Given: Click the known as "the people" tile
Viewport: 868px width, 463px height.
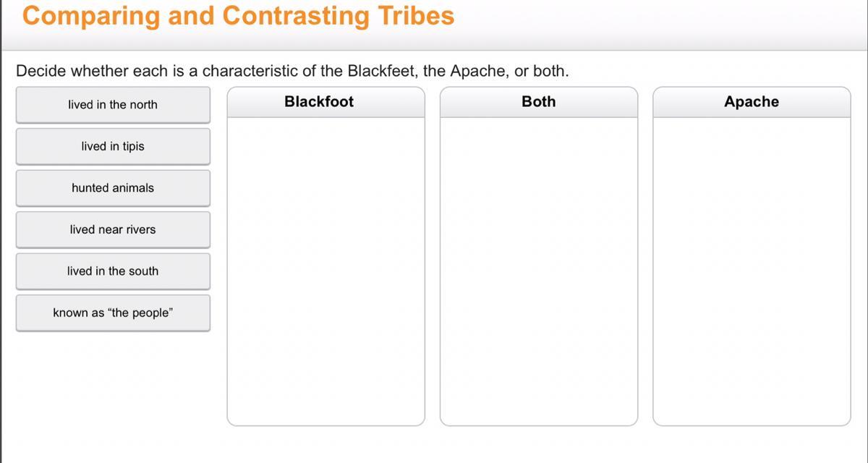Looking at the screenshot, I should 113,313.
